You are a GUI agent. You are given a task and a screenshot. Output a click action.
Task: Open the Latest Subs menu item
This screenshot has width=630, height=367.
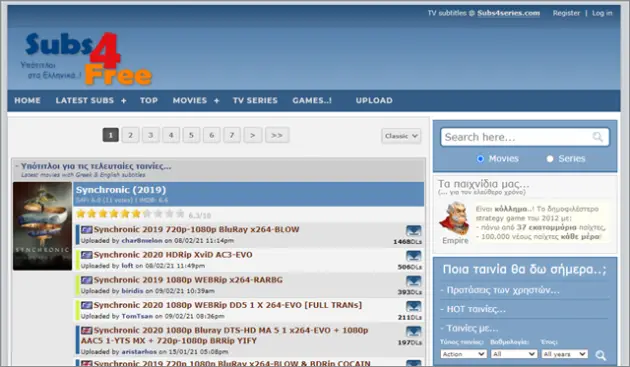[x=85, y=100]
